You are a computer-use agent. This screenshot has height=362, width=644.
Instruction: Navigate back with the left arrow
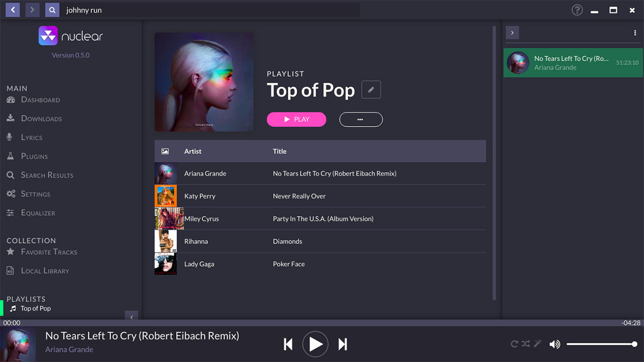13,10
